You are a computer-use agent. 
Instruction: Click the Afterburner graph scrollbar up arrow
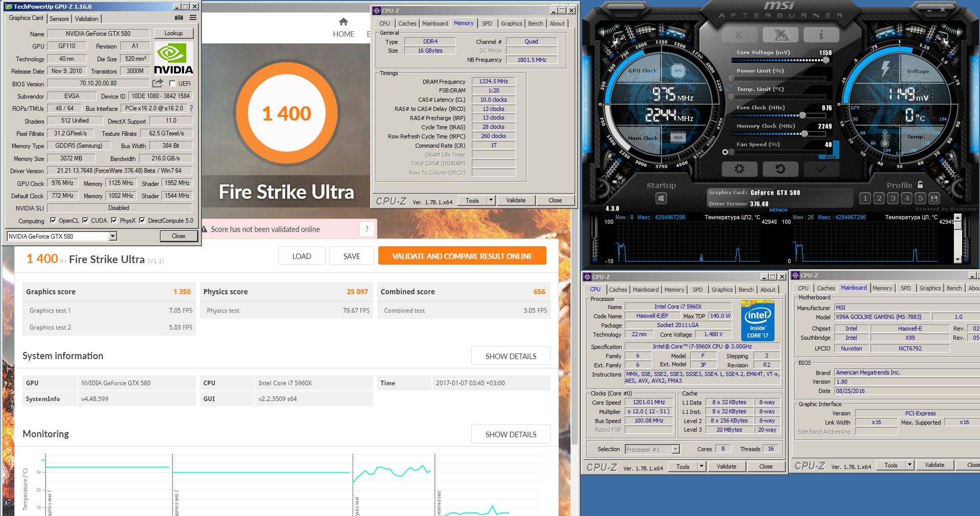click(958, 218)
